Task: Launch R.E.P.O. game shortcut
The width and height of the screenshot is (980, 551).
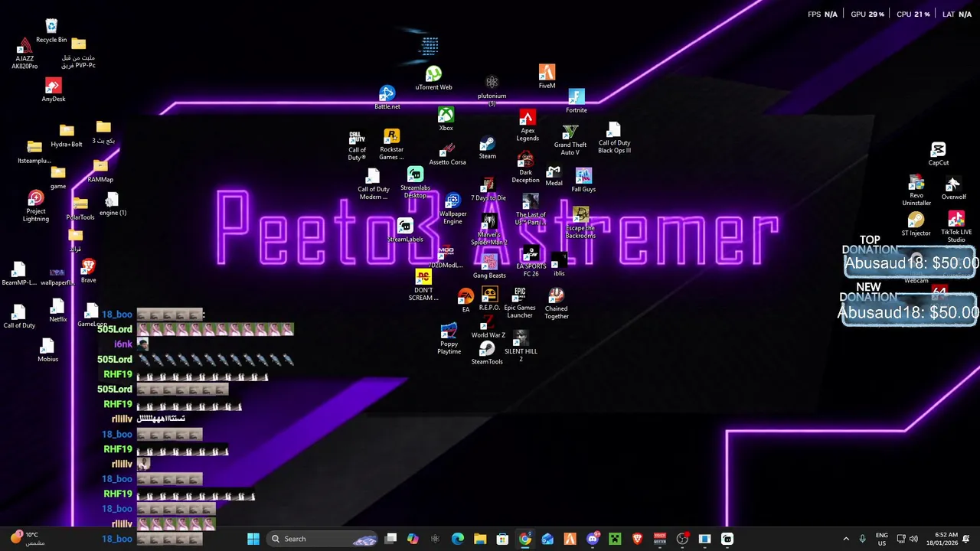Action: pyautogui.click(x=489, y=298)
